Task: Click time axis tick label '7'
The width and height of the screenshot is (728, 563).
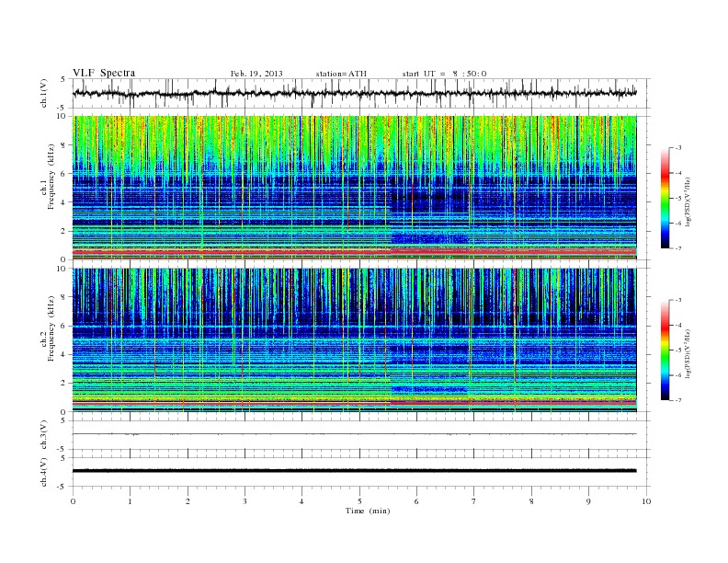Action: pos(474,501)
